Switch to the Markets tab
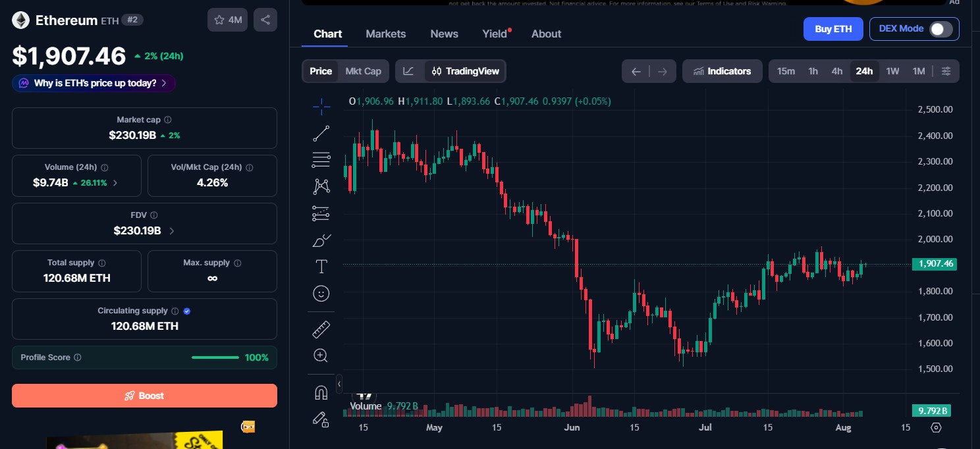The height and width of the screenshot is (449, 980). point(386,34)
